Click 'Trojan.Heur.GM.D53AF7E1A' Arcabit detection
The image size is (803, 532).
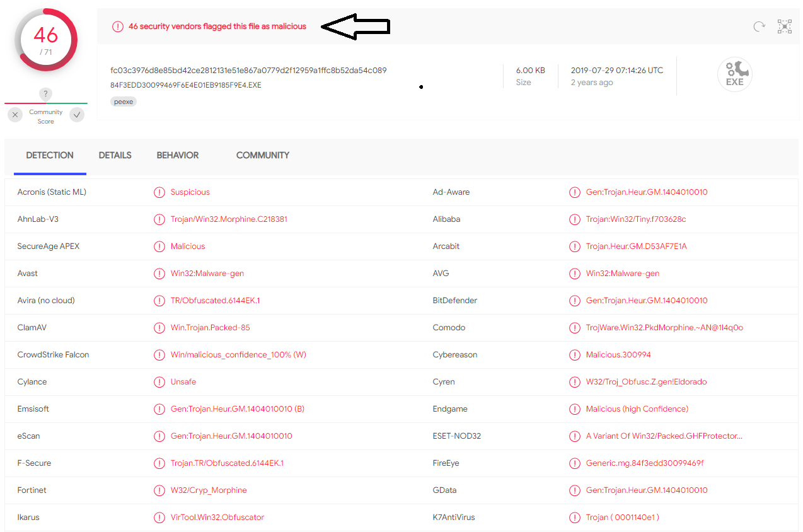(637, 246)
